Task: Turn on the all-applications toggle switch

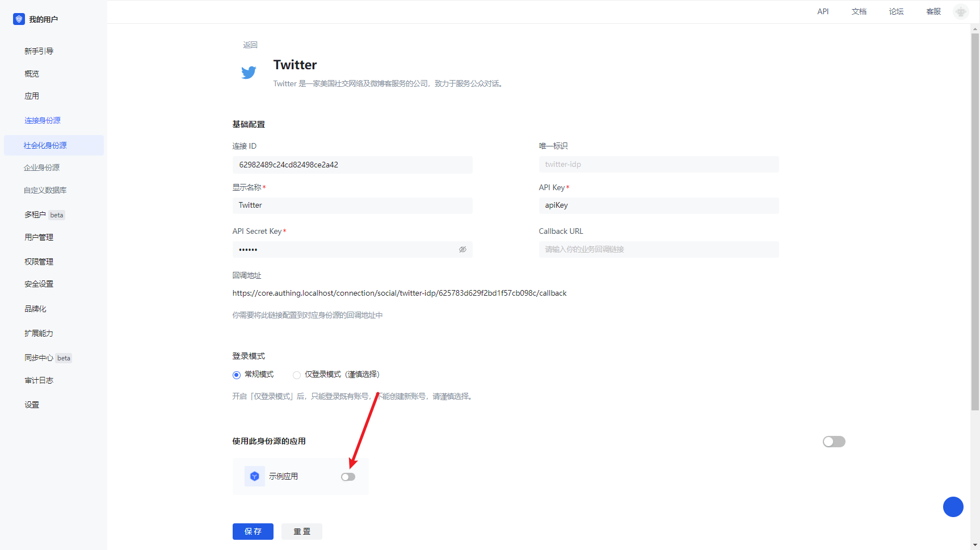Action: 834,442
